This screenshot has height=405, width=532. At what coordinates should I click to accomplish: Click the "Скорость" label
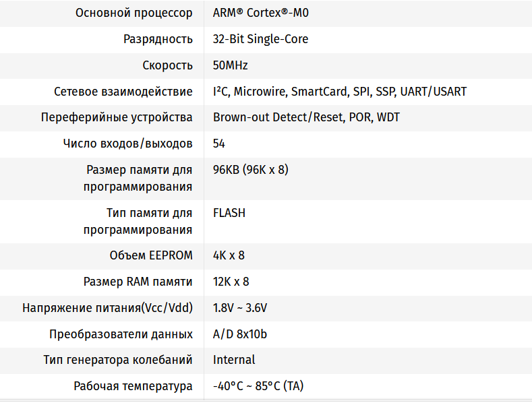pos(167,65)
